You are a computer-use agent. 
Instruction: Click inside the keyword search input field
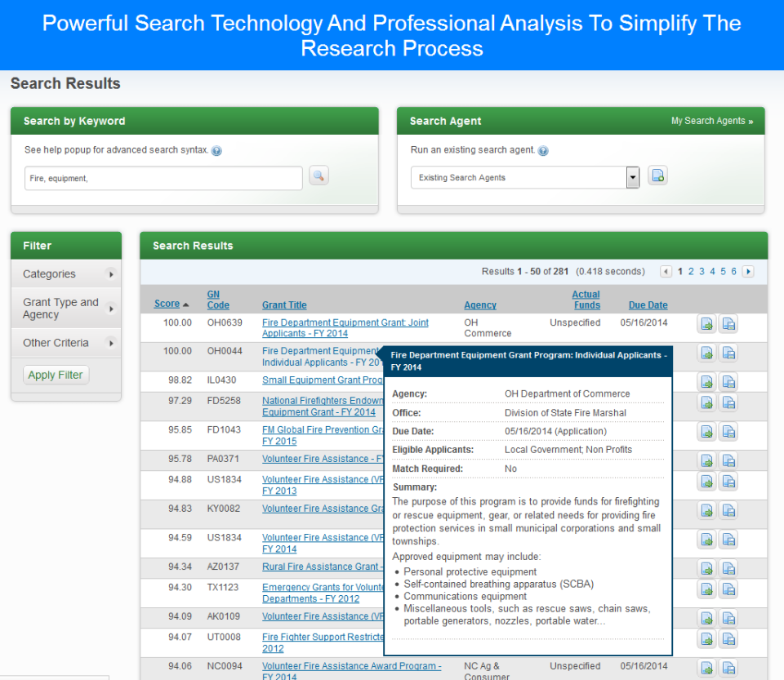coord(163,177)
